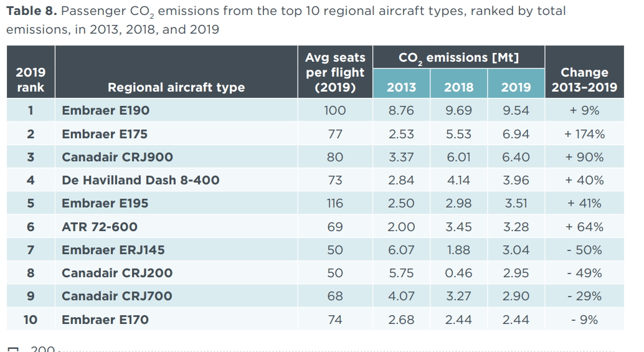Select the De Havilland Dash 8-400 cell

coord(141,180)
